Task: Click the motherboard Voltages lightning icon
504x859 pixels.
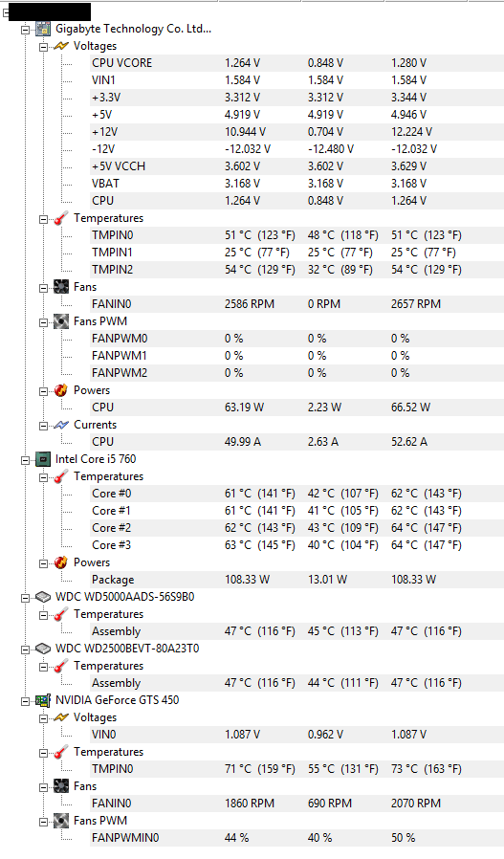Action: pyautogui.click(x=61, y=46)
